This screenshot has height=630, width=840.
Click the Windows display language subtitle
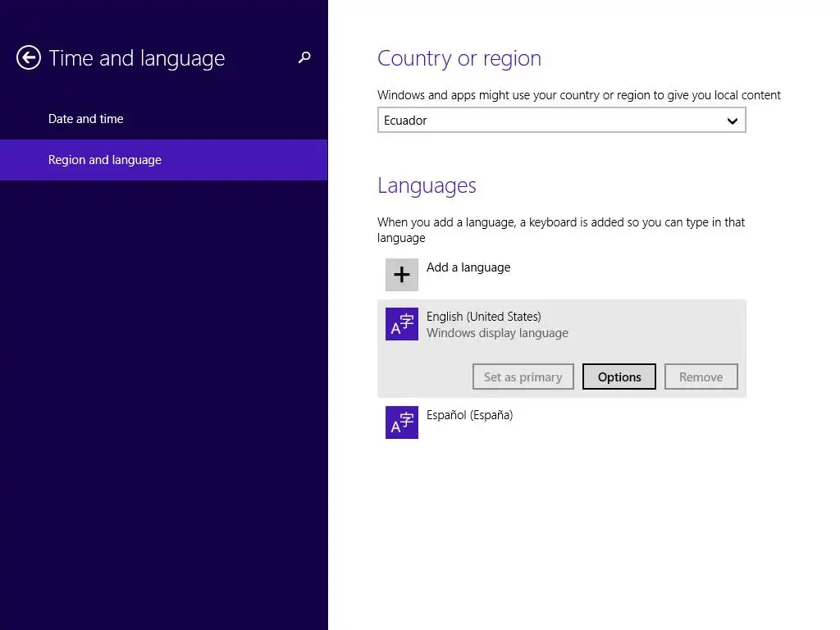[x=497, y=333]
